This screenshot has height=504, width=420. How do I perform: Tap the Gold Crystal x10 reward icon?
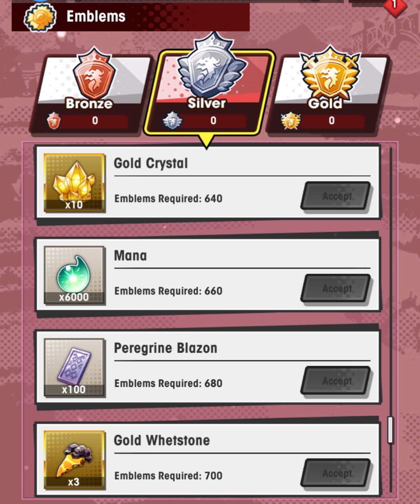pyautogui.click(x=74, y=183)
